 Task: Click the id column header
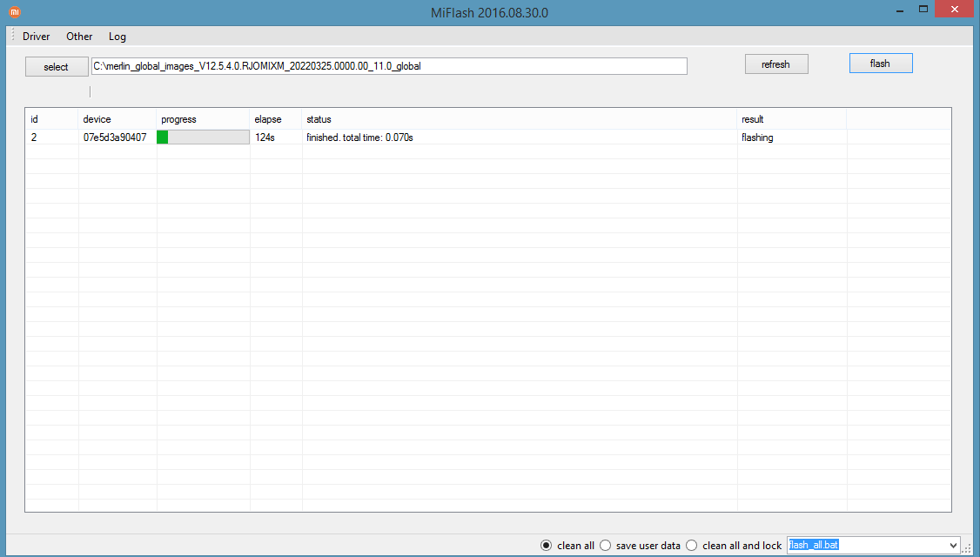coord(52,119)
